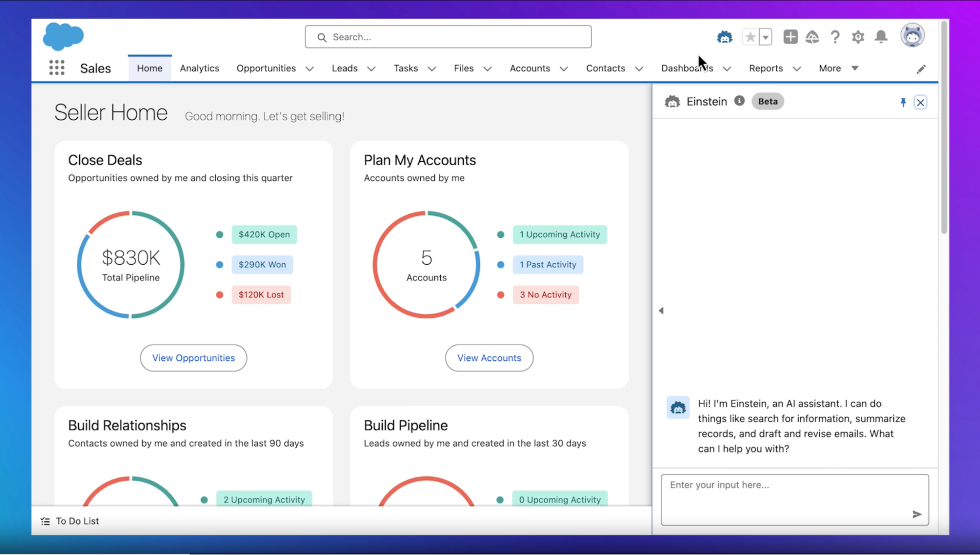Expand the Leads tab dropdown chevron
The width and height of the screenshot is (980, 555).
click(371, 69)
